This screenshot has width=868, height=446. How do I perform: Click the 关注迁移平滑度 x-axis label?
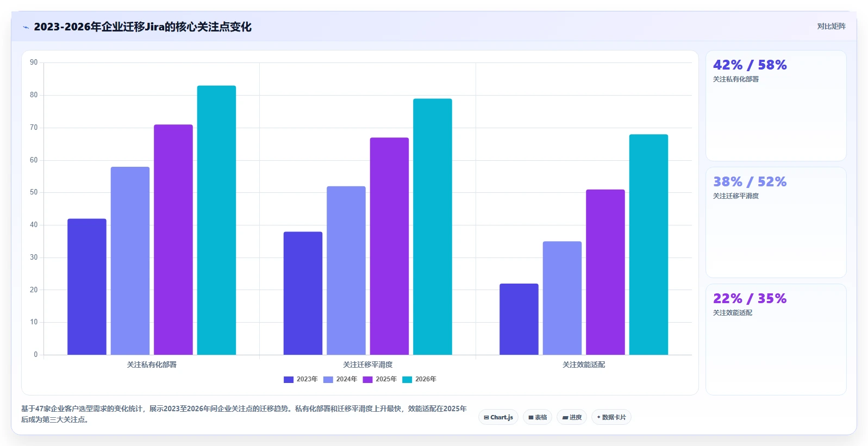pos(368,365)
